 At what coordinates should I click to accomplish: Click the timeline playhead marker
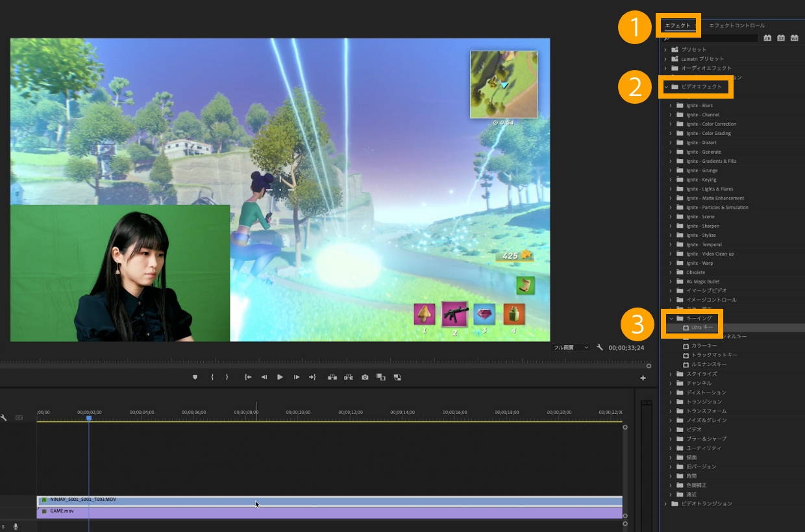89,418
